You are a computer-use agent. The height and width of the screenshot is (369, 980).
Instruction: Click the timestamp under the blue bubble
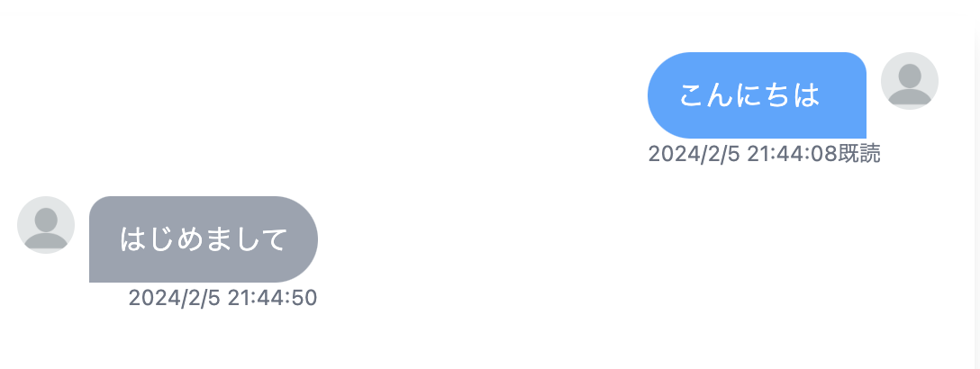(x=742, y=154)
